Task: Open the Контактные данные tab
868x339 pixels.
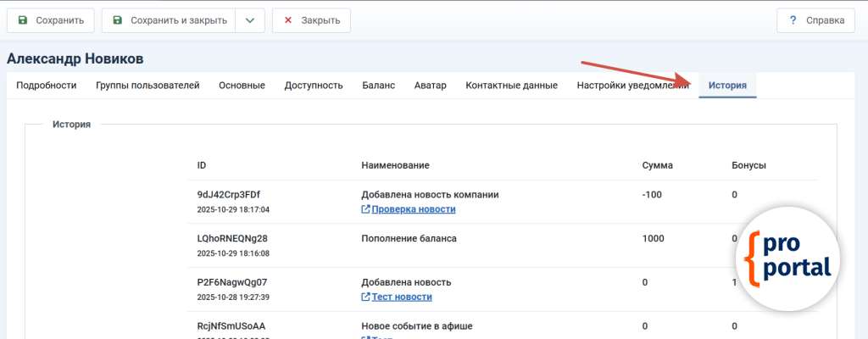Action: [x=511, y=85]
